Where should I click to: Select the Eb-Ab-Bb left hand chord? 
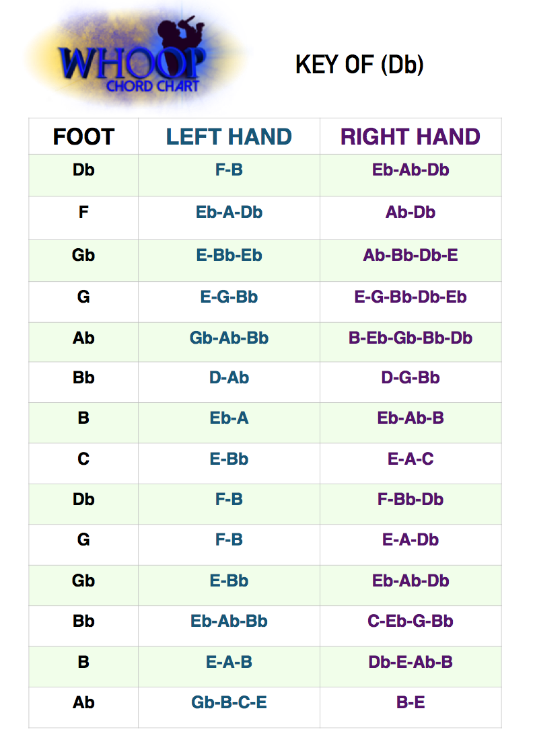click(x=229, y=621)
